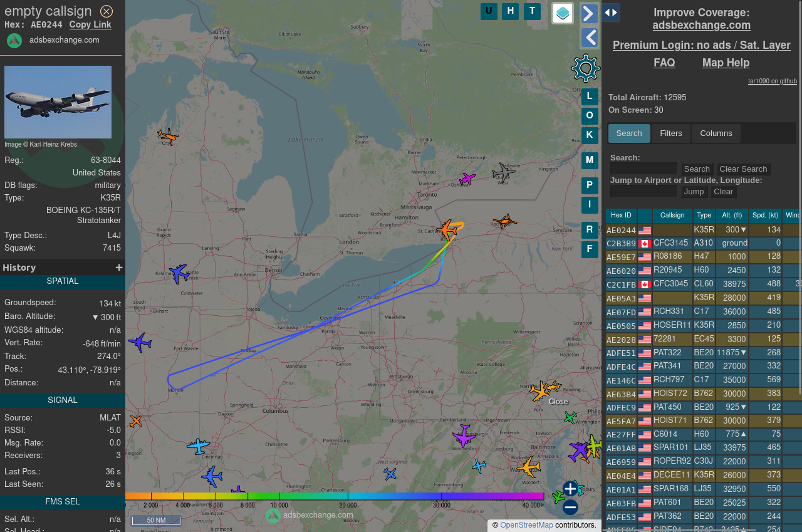The image size is (802, 532).
Task: Toggle the H map button
Action: [510, 11]
